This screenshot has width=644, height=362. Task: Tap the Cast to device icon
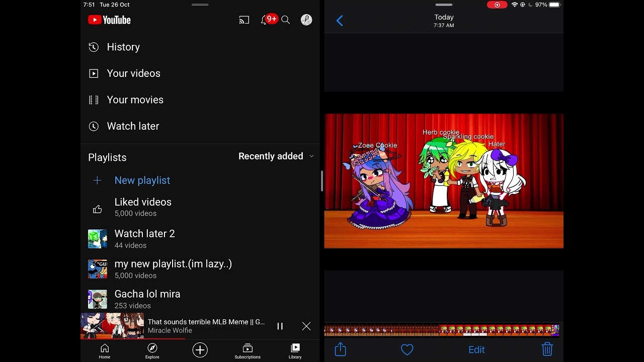[244, 20]
